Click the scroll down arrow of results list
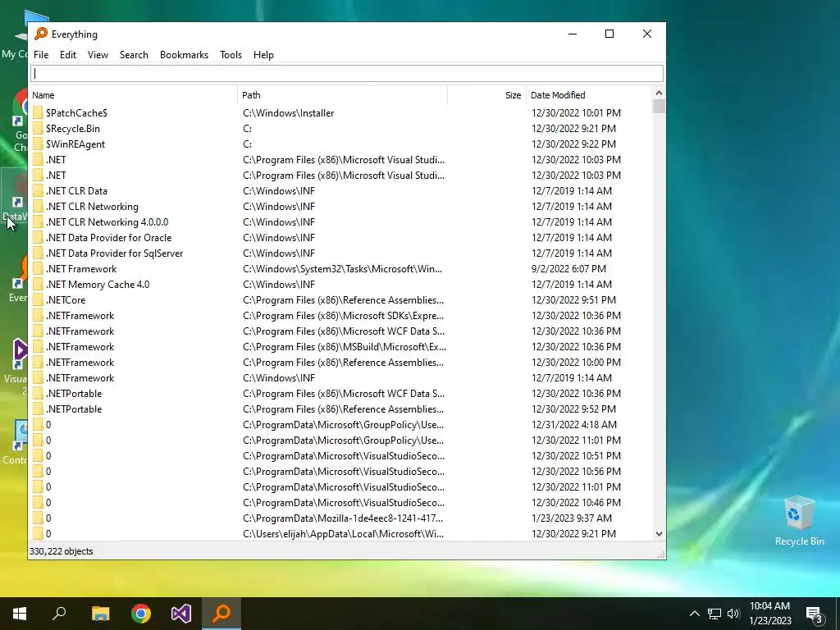Screen dimensions: 840x630 [659, 534]
